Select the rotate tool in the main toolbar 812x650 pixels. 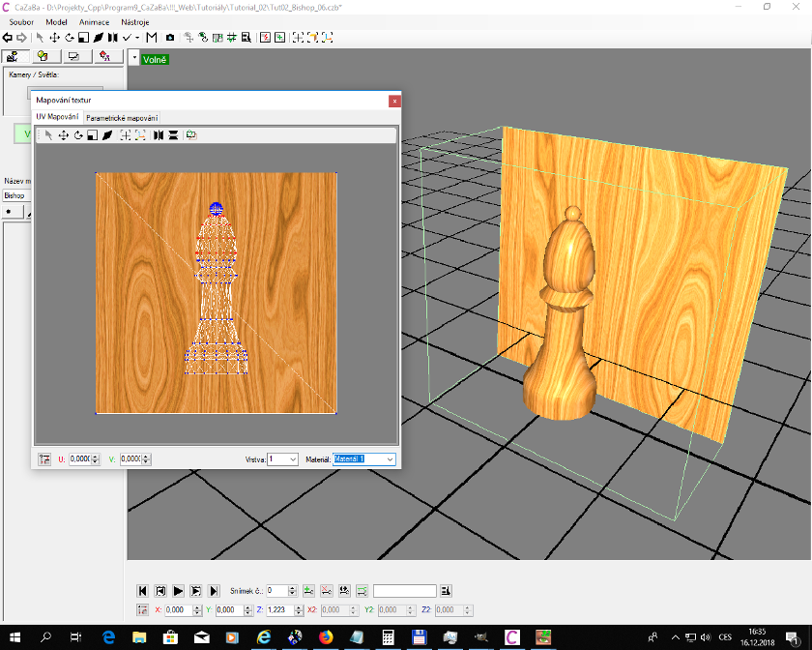(x=69, y=37)
